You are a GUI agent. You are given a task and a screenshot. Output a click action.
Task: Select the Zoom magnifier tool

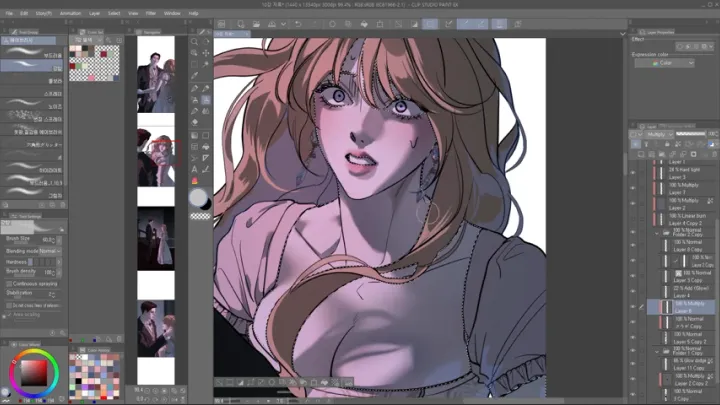[x=194, y=42]
